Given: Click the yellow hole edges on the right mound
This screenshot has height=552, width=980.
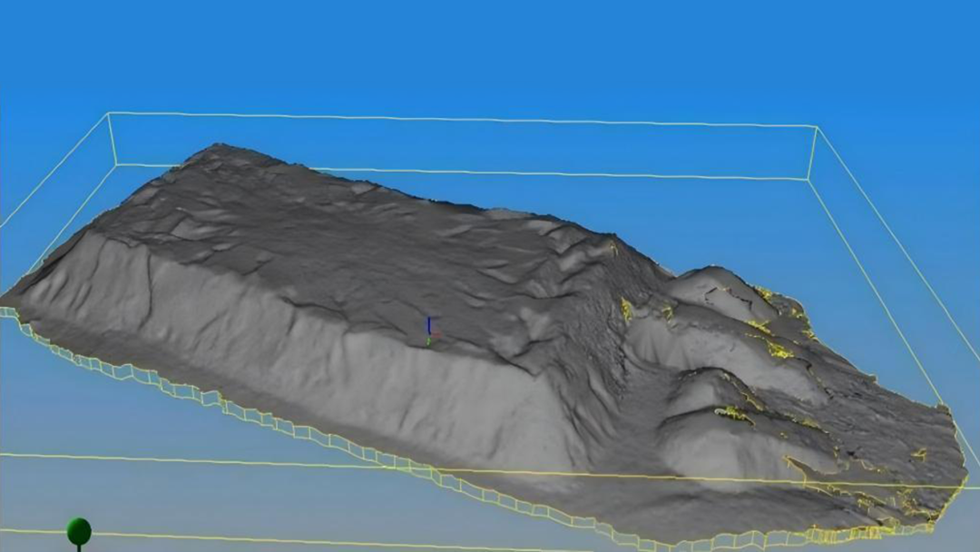Looking at the screenshot, I should (x=776, y=348).
